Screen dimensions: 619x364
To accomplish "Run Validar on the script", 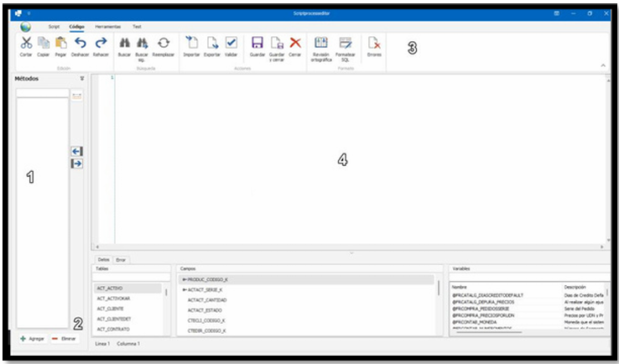I will [232, 43].
